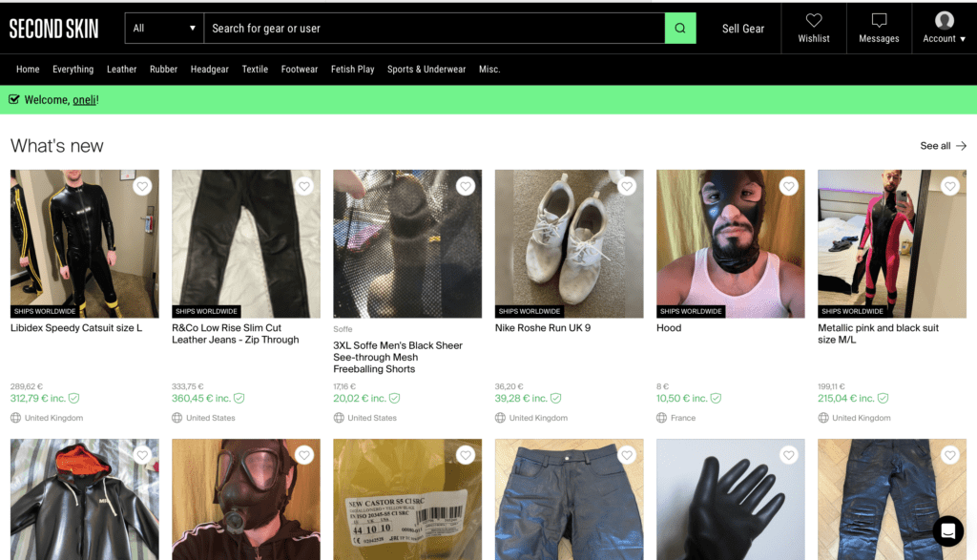Image resolution: width=977 pixels, height=560 pixels.
Task: Open the Fetish Play category
Action: 353,69
